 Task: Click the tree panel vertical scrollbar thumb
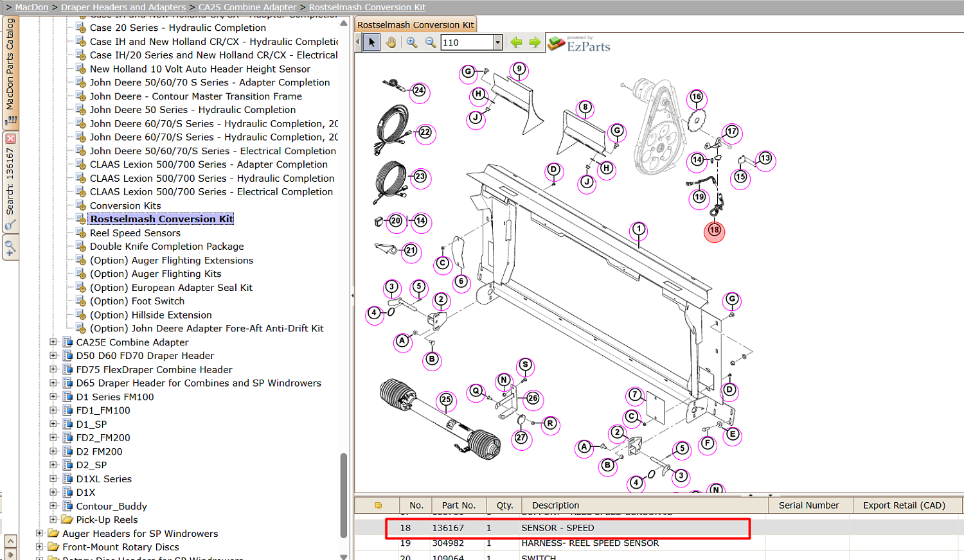[344, 496]
